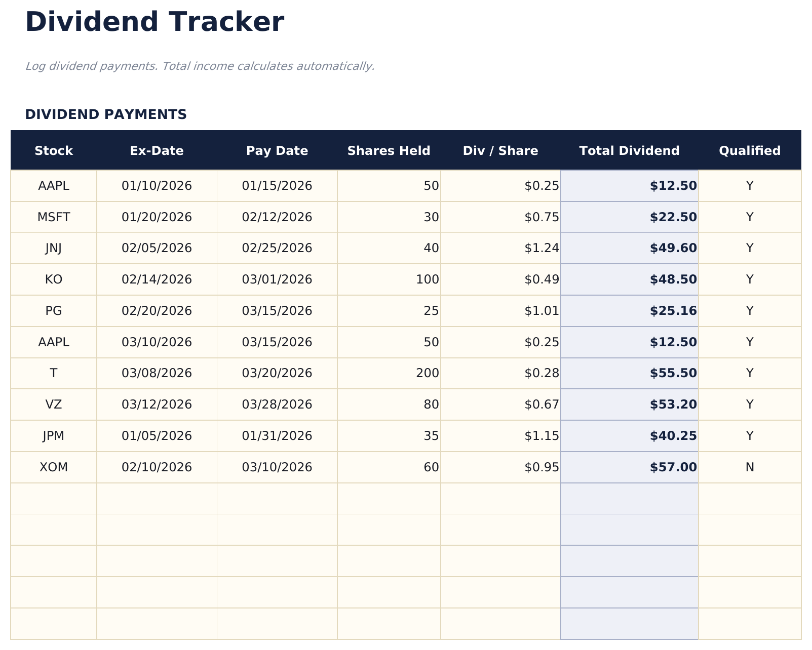The image size is (812, 650).
Task: Select the JNJ div per share of $1.24
Action: (x=542, y=248)
